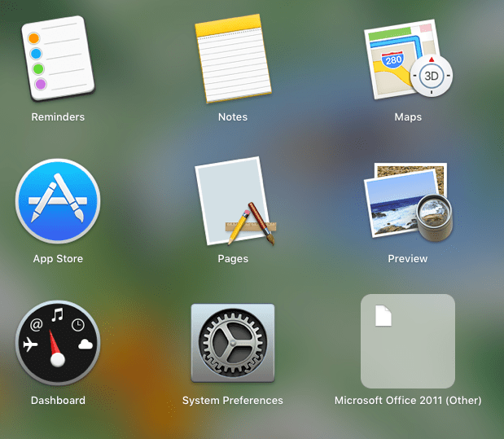Click the "Notes" label text

click(x=233, y=116)
